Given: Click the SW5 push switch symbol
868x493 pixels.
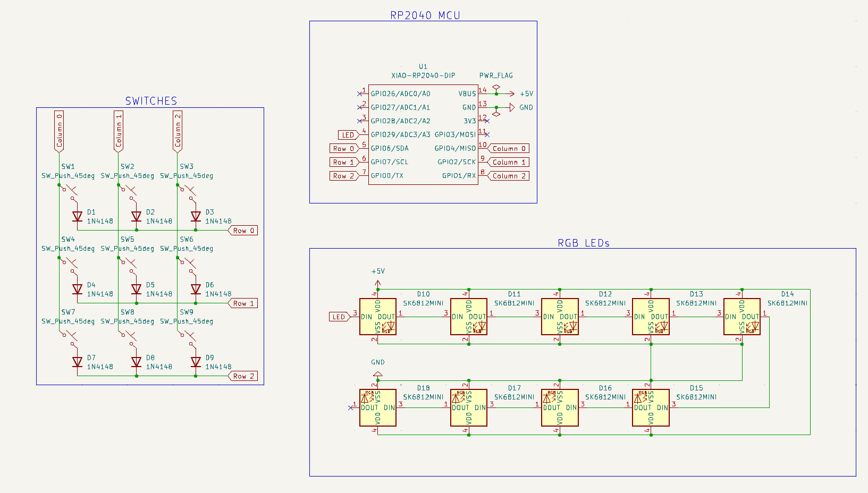Looking at the screenshot, I should pyautogui.click(x=128, y=266).
